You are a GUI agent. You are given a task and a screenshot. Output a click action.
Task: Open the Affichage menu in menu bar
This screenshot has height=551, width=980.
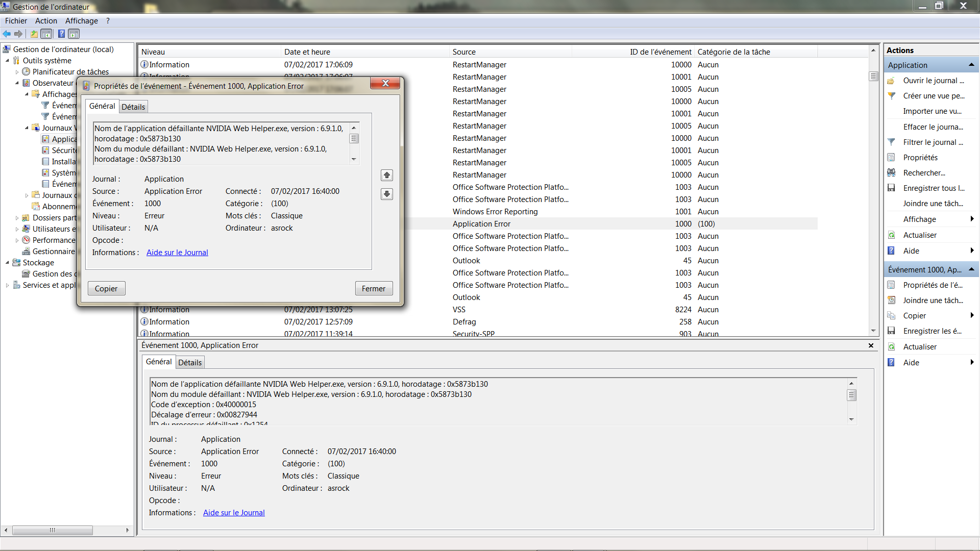(x=81, y=21)
